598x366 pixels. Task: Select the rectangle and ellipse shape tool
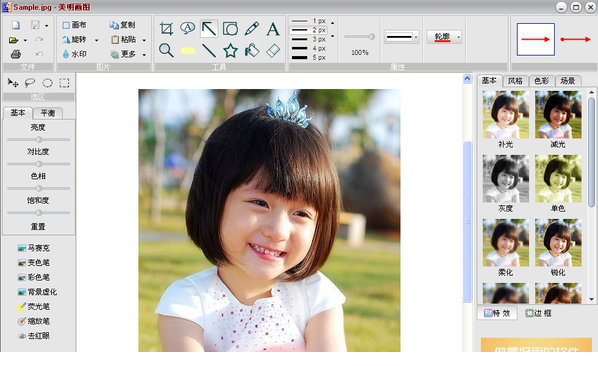pyautogui.click(x=230, y=29)
